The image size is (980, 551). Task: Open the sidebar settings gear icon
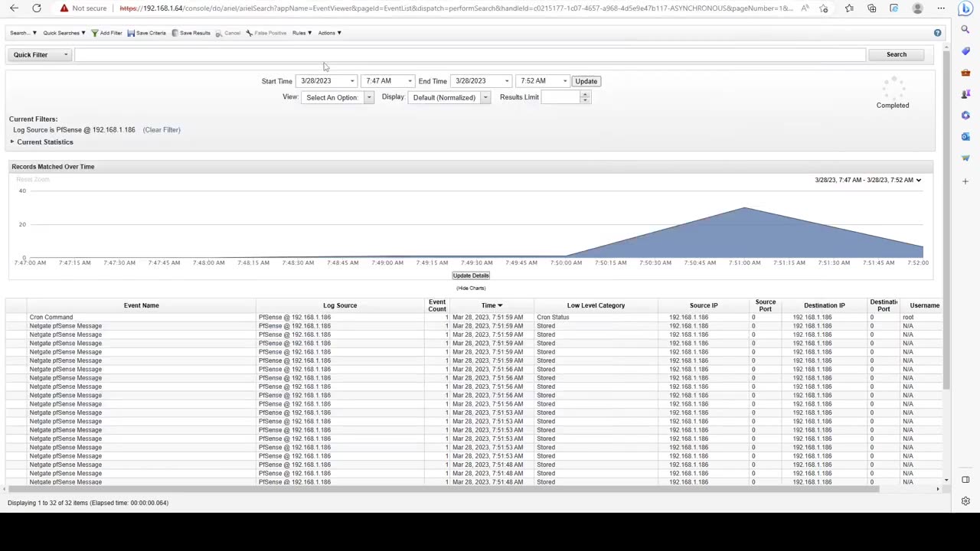pyautogui.click(x=965, y=501)
